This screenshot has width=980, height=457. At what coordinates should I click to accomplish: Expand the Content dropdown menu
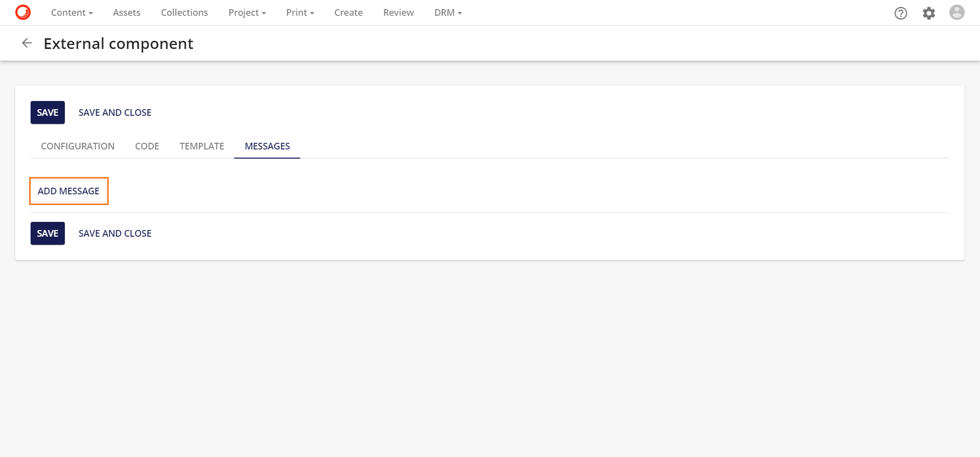click(72, 13)
